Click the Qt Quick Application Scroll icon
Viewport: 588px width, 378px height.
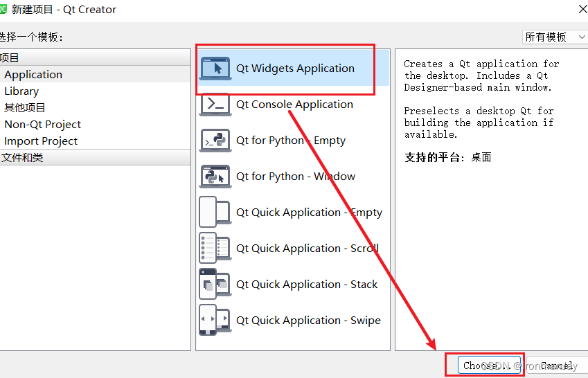tap(215, 248)
